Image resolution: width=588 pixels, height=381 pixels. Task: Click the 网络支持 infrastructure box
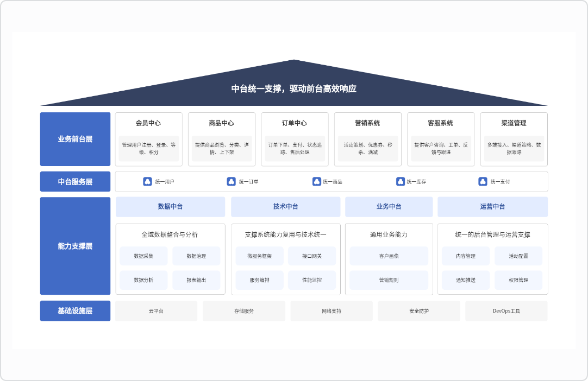click(331, 311)
